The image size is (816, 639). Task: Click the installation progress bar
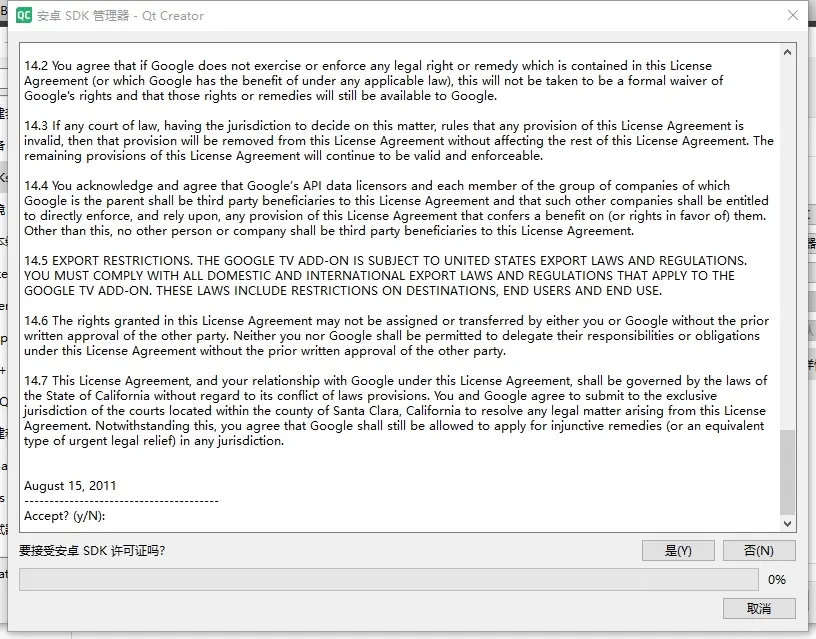tap(388, 579)
